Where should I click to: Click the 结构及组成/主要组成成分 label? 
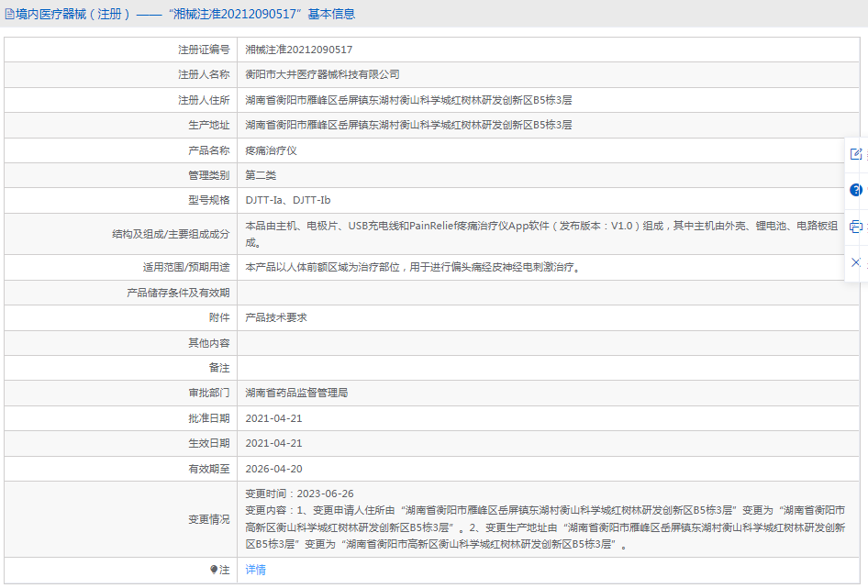coord(171,234)
